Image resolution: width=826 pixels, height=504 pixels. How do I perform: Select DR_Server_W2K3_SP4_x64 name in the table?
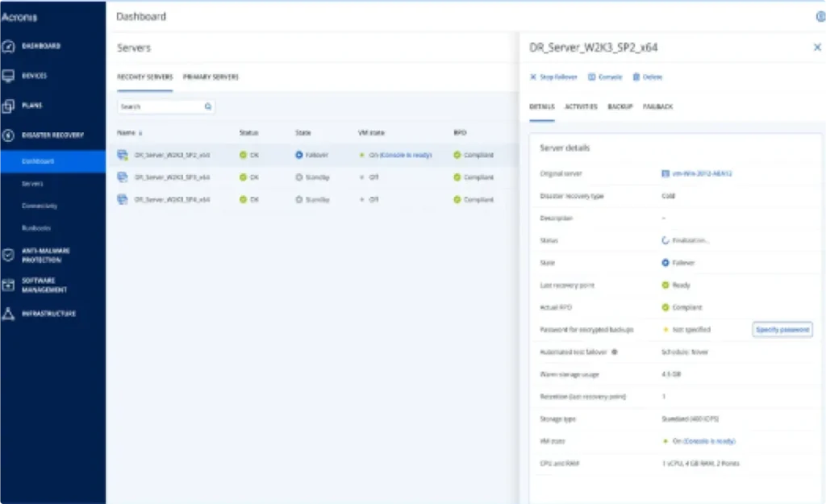173,199
